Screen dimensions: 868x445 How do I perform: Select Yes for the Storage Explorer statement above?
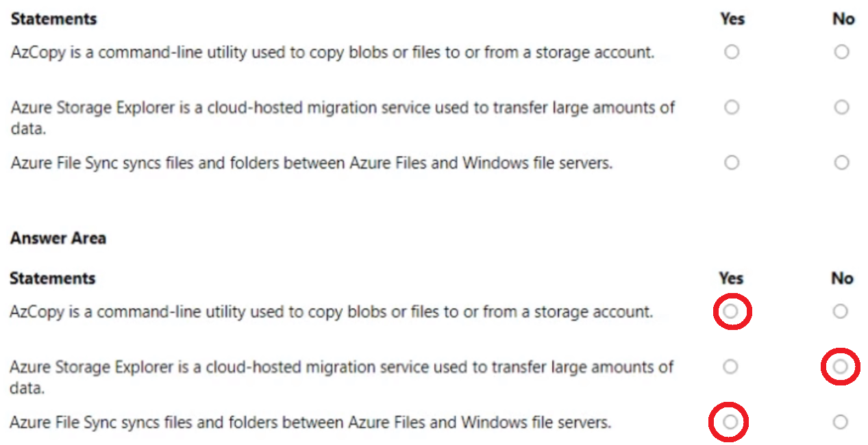[732, 107]
